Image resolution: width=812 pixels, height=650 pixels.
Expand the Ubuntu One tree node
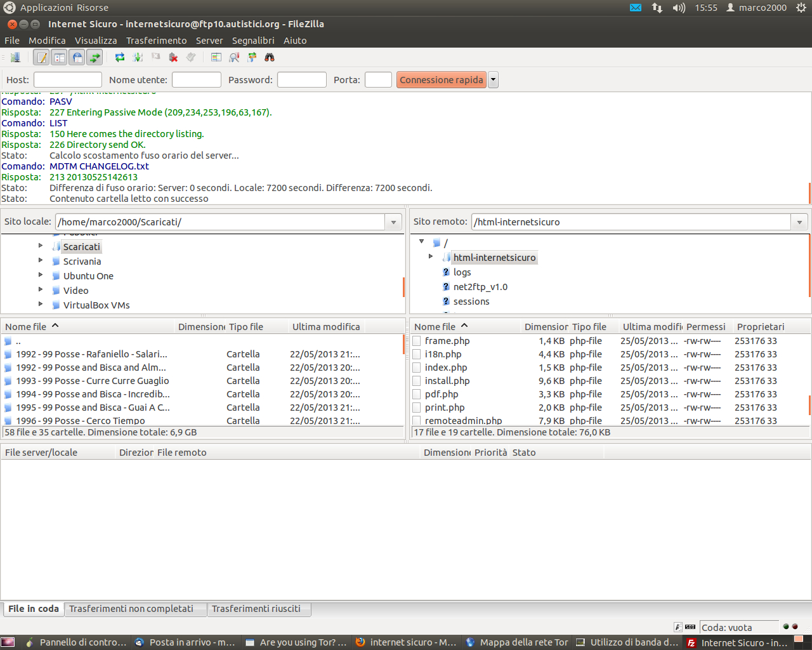click(x=41, y=275)
